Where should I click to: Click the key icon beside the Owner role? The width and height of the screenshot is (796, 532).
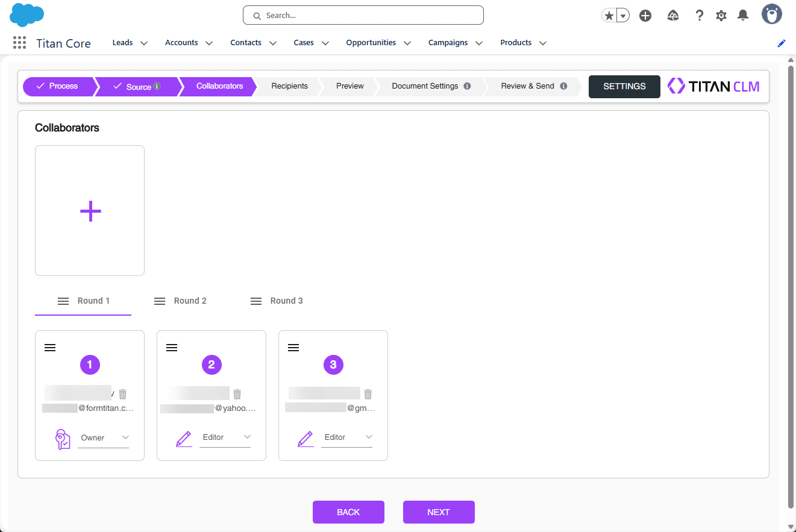pyautogui.click(x=61, y=439)
